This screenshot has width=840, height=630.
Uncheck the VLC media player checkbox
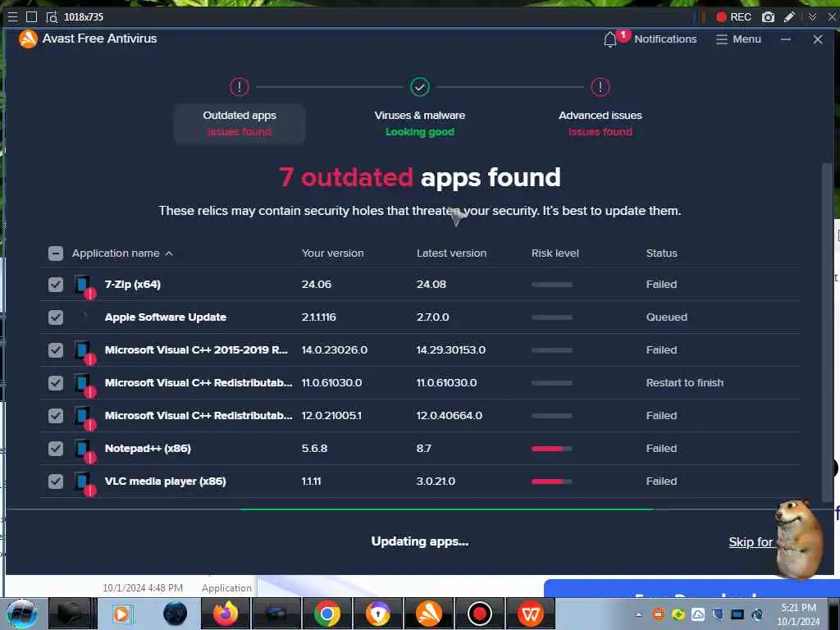click(x=56, y=481)
